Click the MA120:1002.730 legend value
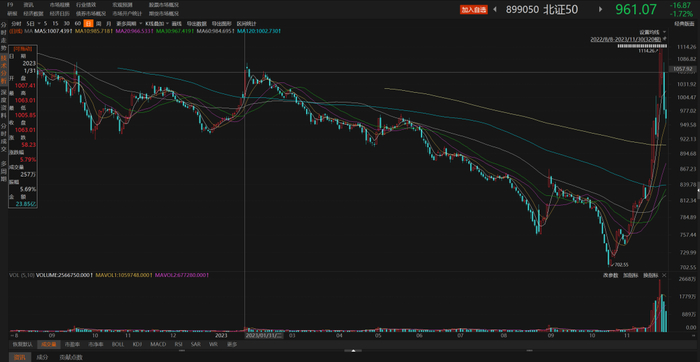The width and height of the screenshot is (700, 362). 258,31
